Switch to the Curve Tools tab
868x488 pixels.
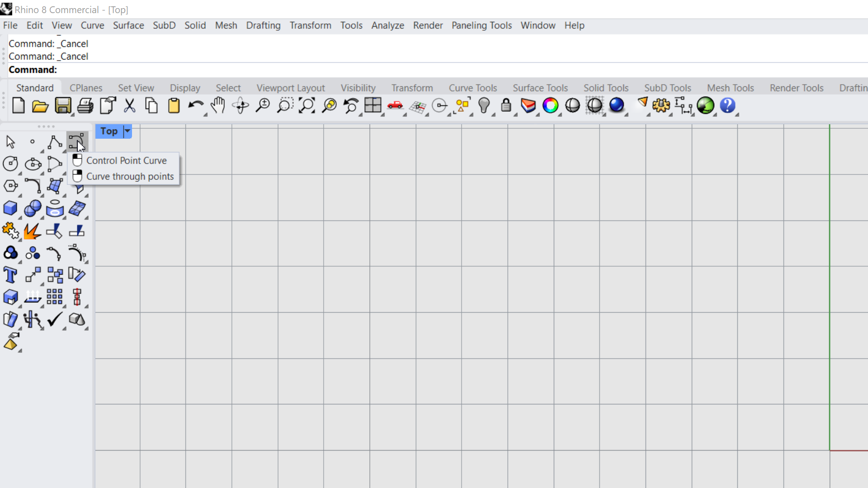pyautogui.click(x=472, y=88)
